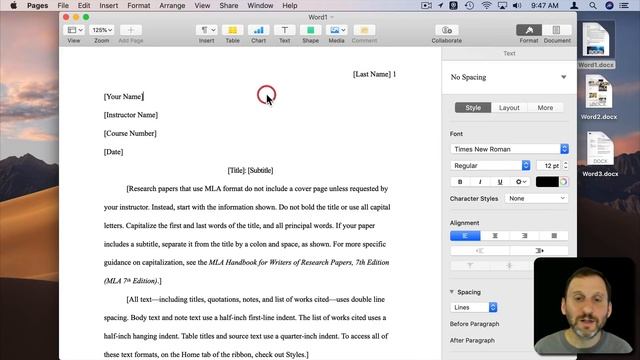Open the Help menu
Screen dimensions: 640x360
[290, 6]
